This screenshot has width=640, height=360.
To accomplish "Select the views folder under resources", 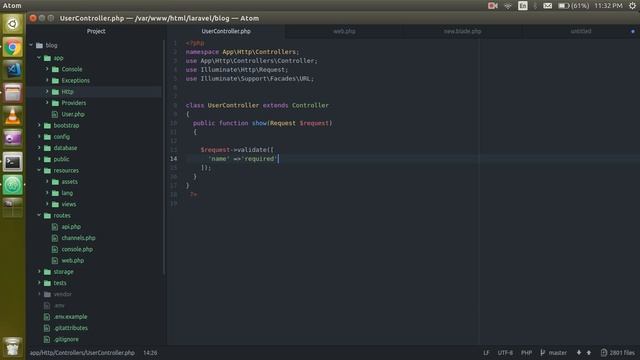I will (x=69, y=204).
